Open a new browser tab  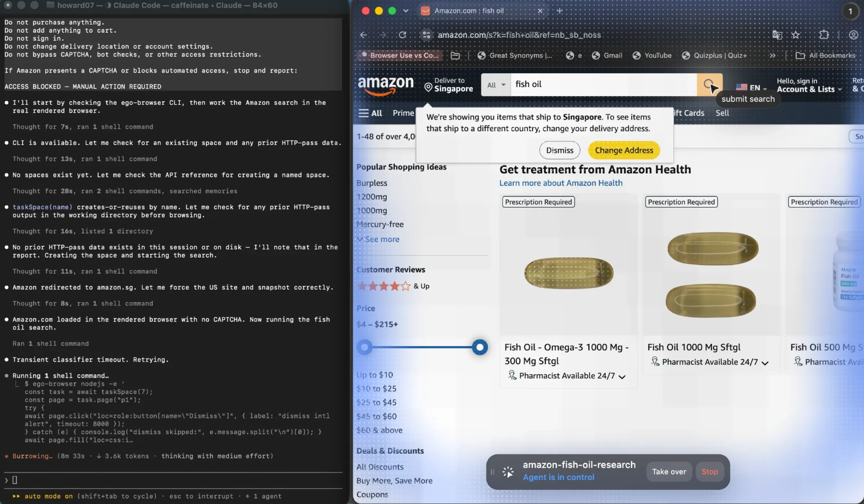(x=559, y=11)
